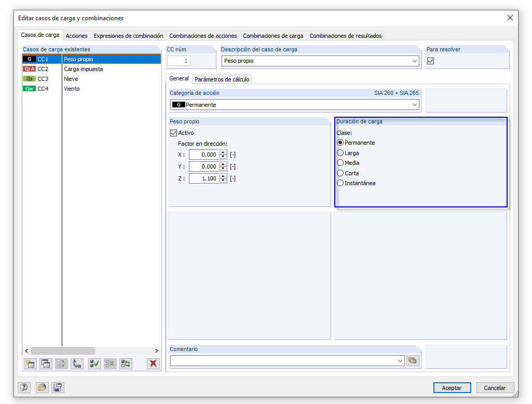532x404 pixels.
Task: Click the X factor input field
Action: pos(204,155)
